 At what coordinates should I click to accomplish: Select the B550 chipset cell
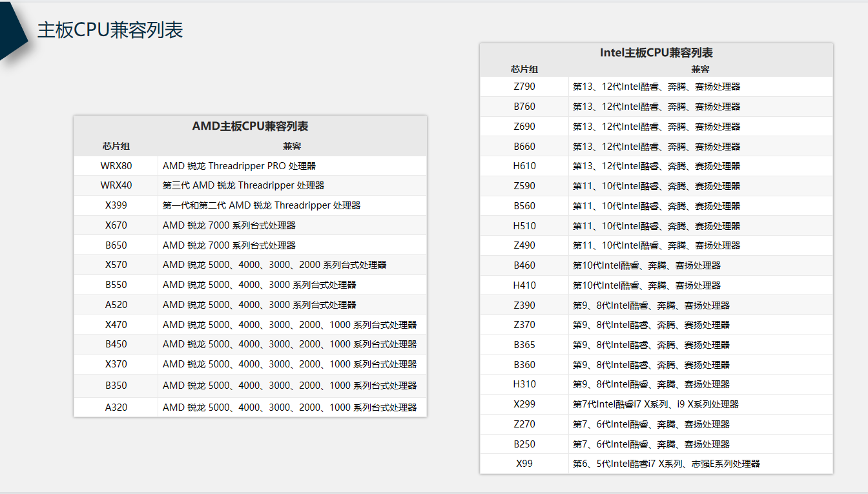[116, 285]
